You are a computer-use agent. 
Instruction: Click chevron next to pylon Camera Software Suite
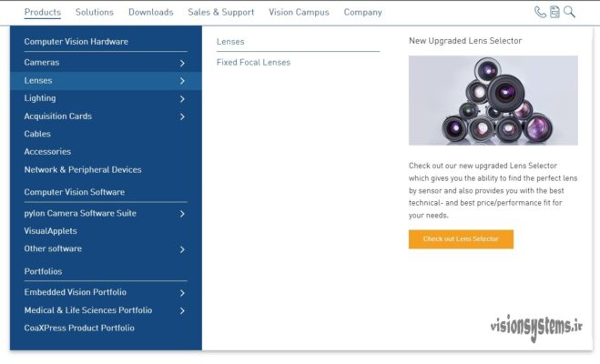(x=182, y=214)
